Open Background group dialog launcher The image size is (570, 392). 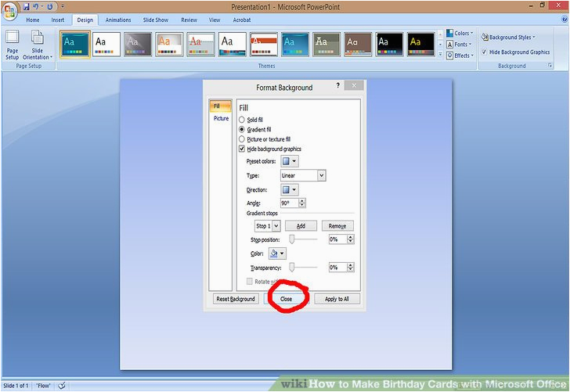click(x=550, y=66)
